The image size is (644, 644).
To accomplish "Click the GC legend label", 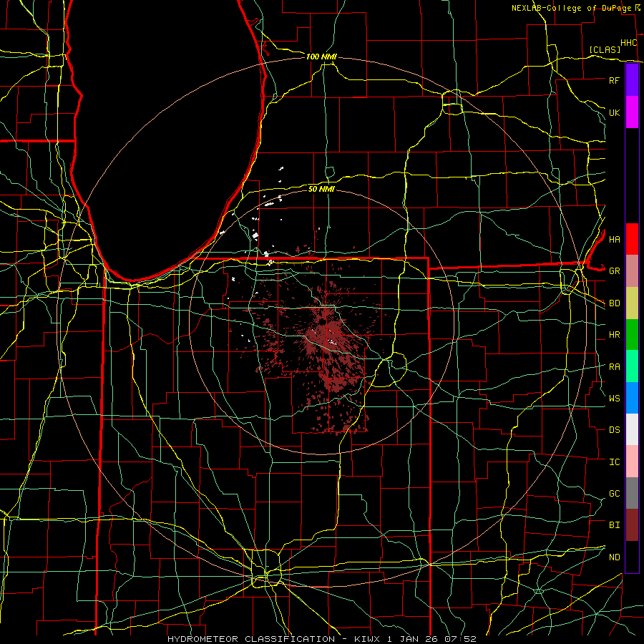I will pos(614,494).
